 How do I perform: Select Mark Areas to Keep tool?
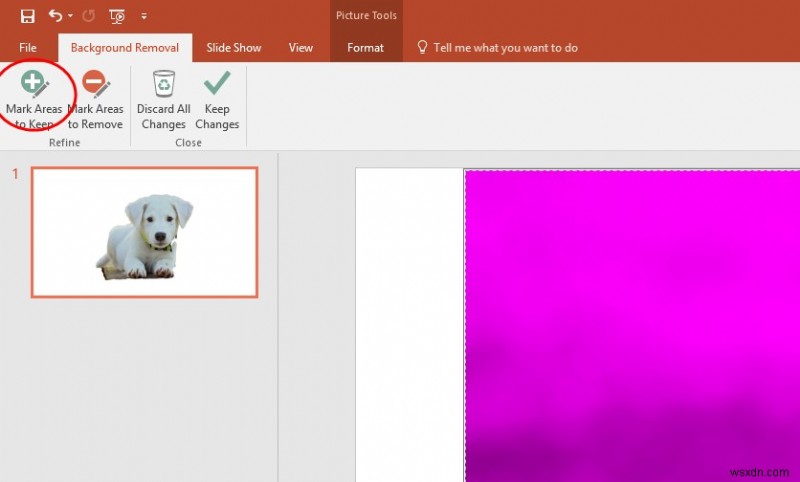34,100
